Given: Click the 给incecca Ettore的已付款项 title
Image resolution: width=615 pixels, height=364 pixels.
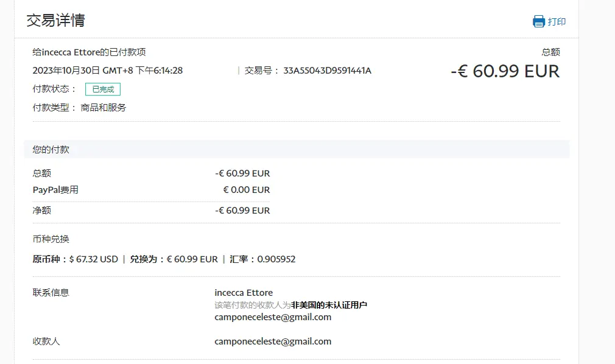Looking at the screenshot, I should tap(89, 52).
